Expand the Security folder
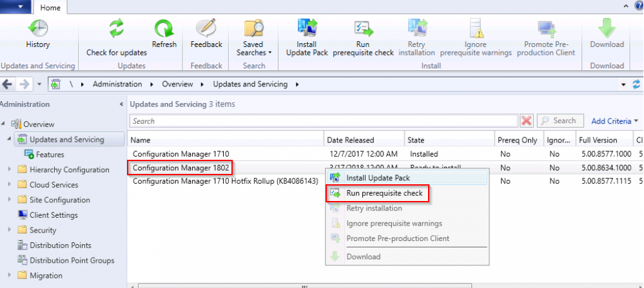Viewport: 644px width, 288px height. click(10, 230)
